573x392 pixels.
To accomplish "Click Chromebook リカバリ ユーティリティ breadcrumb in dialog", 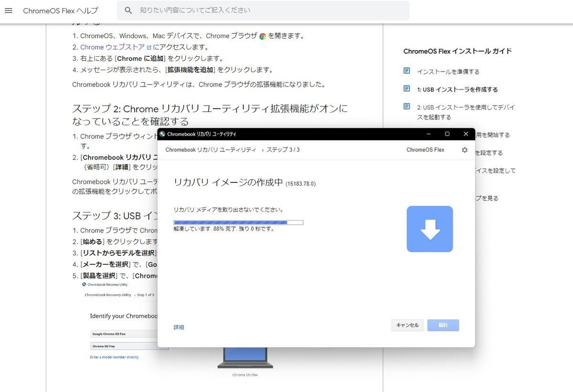I will [211, 150].
